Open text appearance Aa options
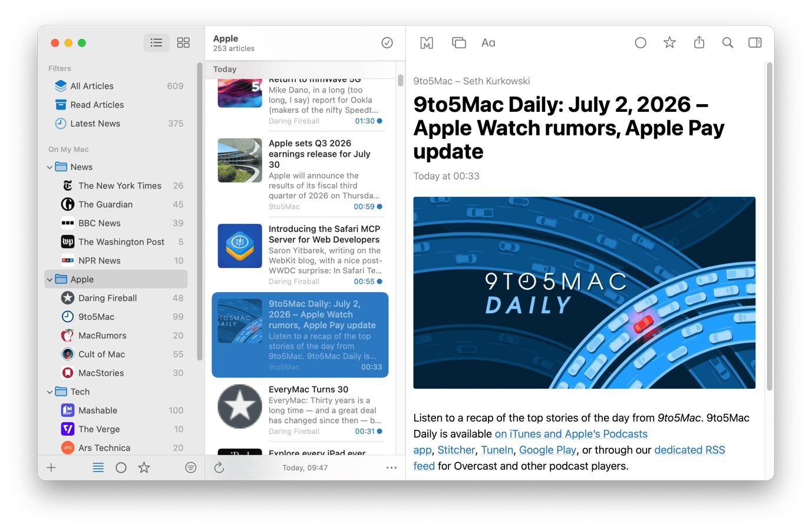Viewport: 812px width, 530px height. (488, 42)
